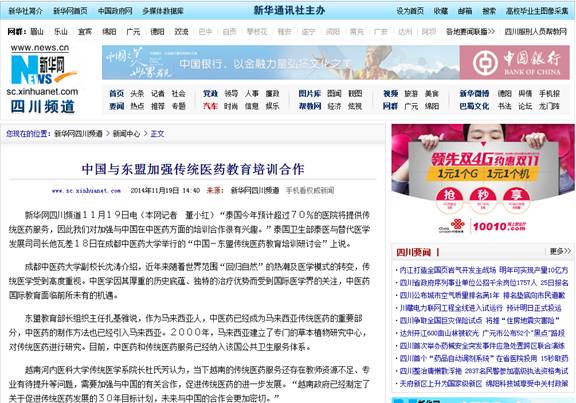Click the red 抢 circle icon
Viewport: 576px width, 403px height.
click(449, 200)
